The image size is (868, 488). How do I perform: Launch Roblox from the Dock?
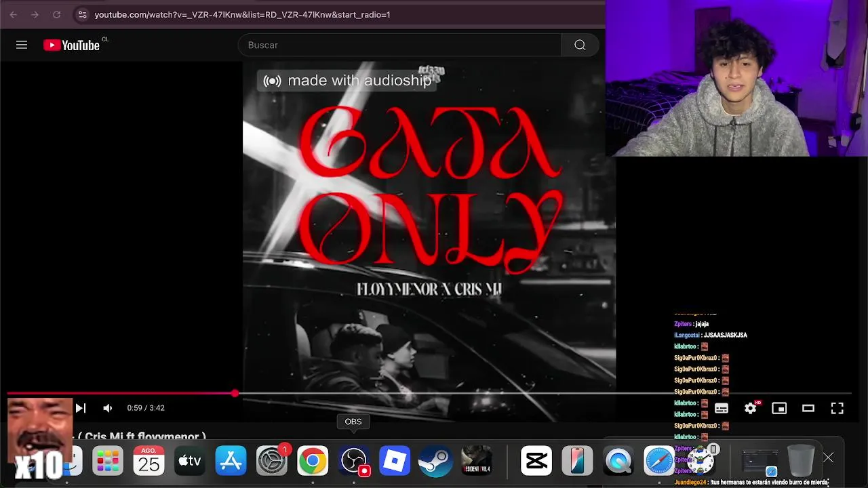395,462
